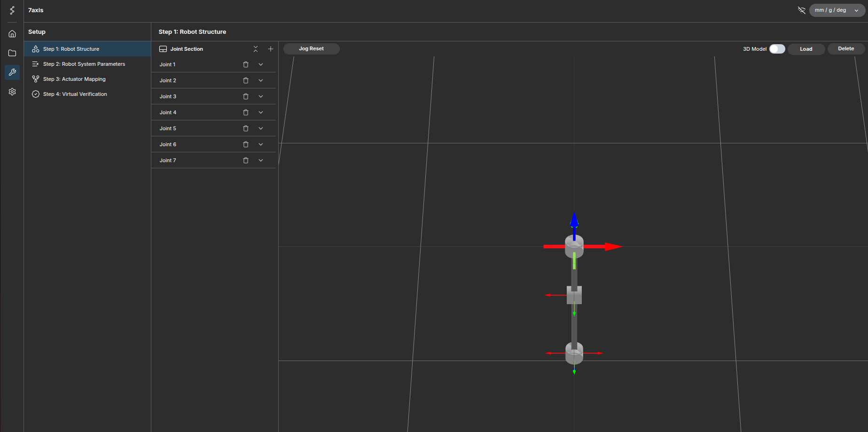Open the mm / g / deg units dropdown
The height and width of the screenshot is (432, 868).
click(x=837, y=10)
